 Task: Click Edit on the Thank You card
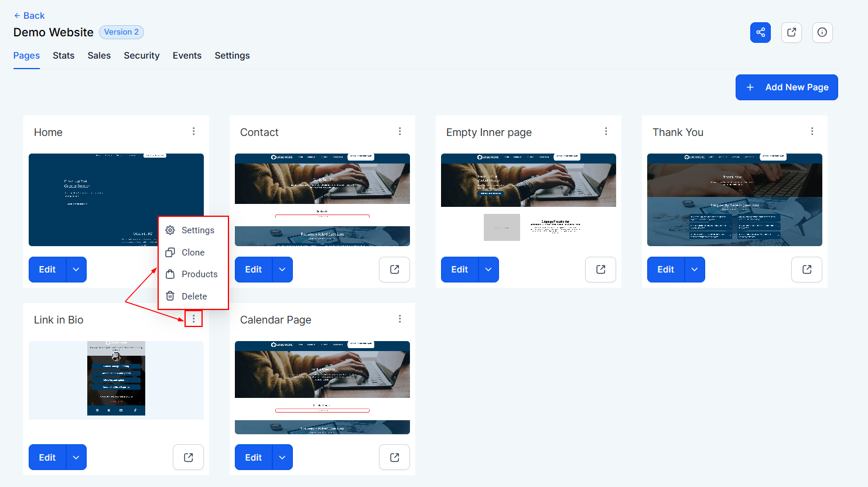point(666,270)
